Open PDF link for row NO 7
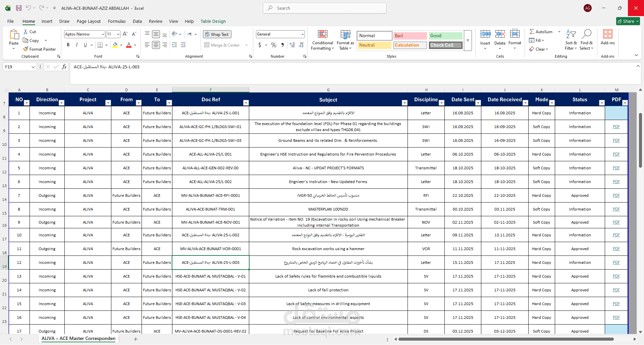 (616, 195)
